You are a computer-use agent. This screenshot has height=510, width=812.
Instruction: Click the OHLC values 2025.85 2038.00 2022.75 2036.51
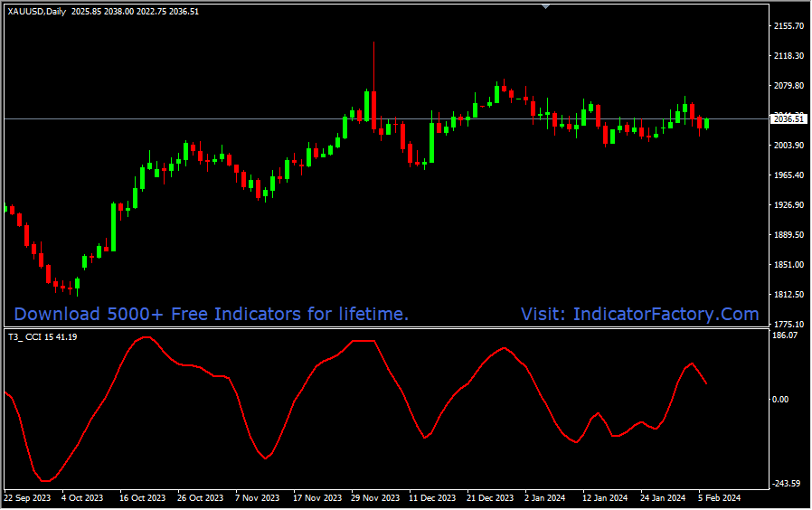click(135, 12)
